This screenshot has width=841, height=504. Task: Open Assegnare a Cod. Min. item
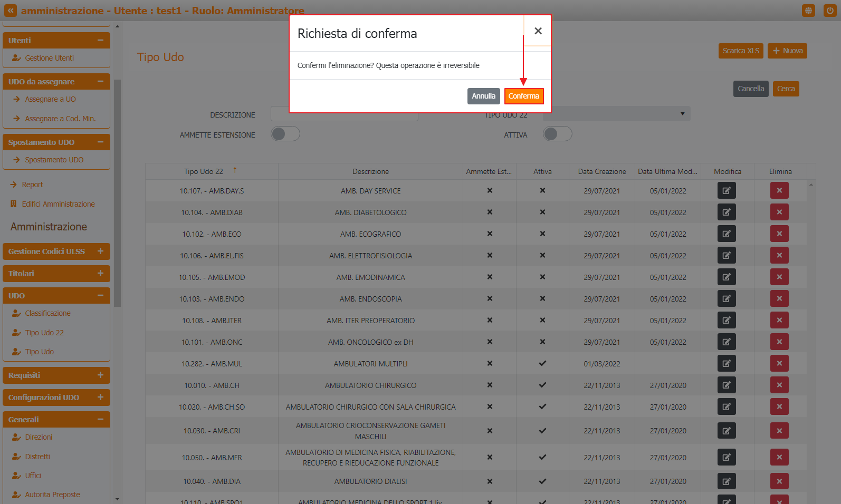[x=60, y=119]
